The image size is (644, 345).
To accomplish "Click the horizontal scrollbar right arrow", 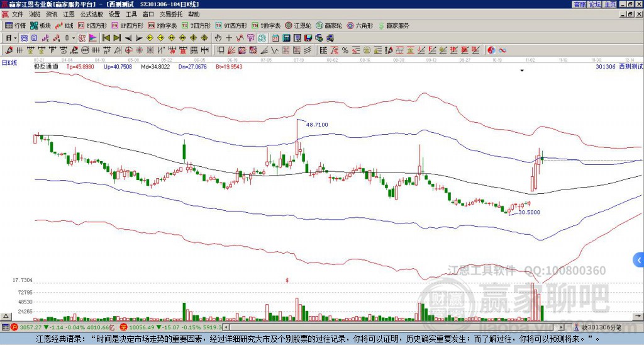I will click(x=562, y=327).
